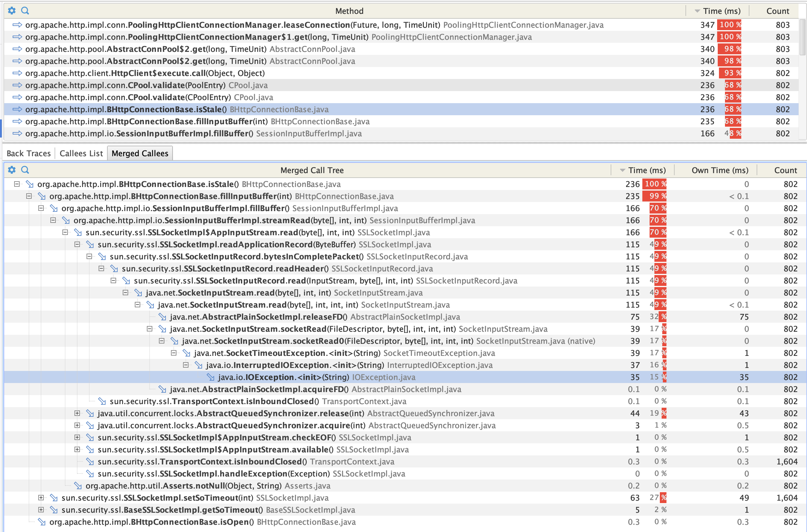
Task: Expand the SSLSocketImpl.setSoTimeout node
Action: point(41,498)
